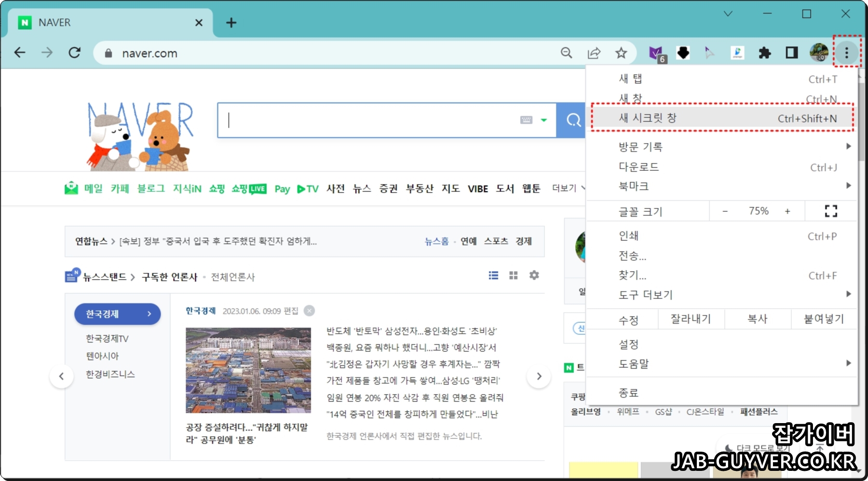Open 설정 from the Chrome menu
The height and width of the screenshot is (481, 868).
[722, 344]
